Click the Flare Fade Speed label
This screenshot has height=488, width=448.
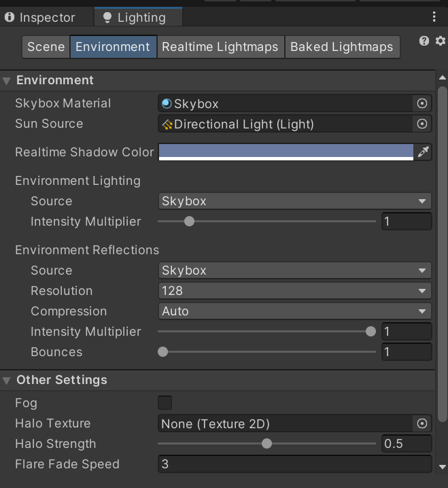pyautogui.click(x=67, y=464)
